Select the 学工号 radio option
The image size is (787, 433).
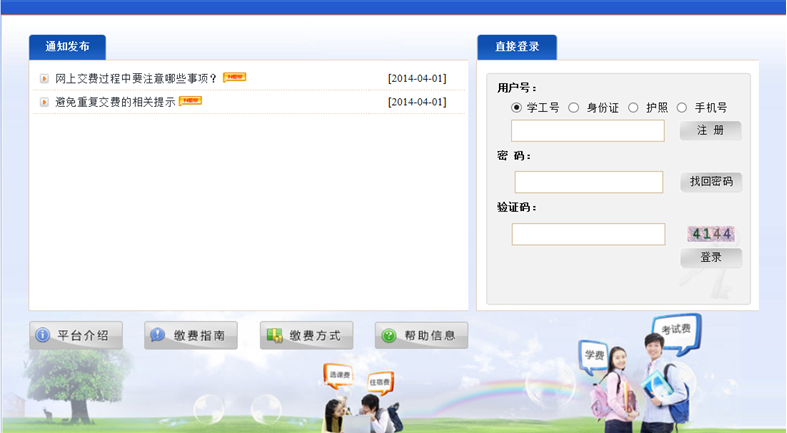(x=517, y=108)
